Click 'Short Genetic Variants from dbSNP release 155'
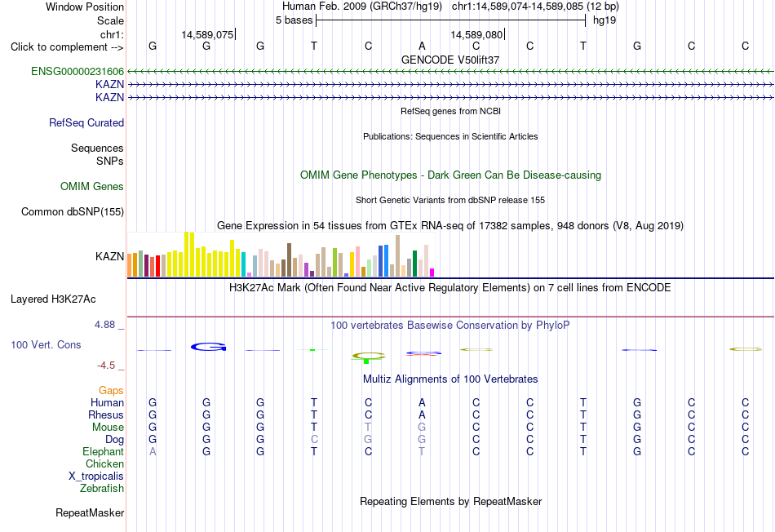The width and height of the screenshot is (775, 532). (x=450, y=200)
